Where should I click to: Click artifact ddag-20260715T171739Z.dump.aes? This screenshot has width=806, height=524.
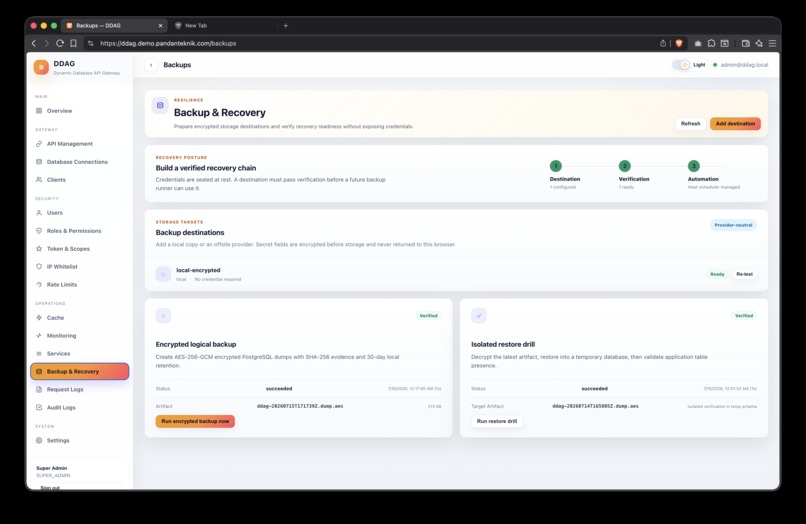(300, 406)
